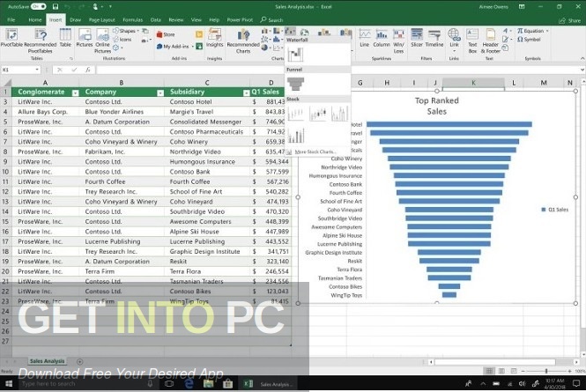Add a Slicer filter
The width and height of the screenshot is (586, 392).
(416, 38)
